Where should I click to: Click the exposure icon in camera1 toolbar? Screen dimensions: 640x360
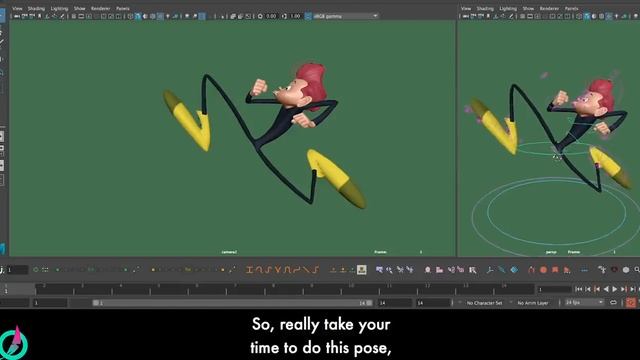[260, 16]
